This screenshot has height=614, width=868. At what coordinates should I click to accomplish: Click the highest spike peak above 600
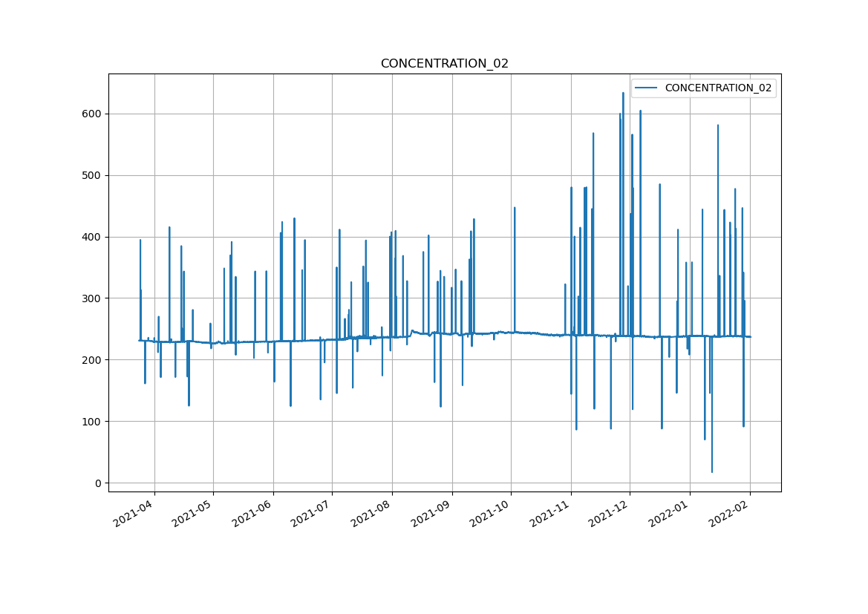pos(623,94)
